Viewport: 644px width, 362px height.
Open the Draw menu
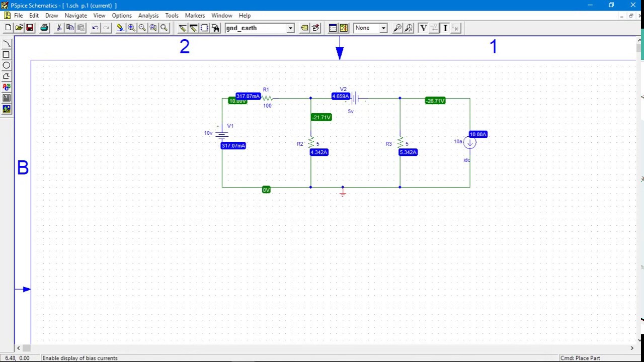[x=51, y=16]
